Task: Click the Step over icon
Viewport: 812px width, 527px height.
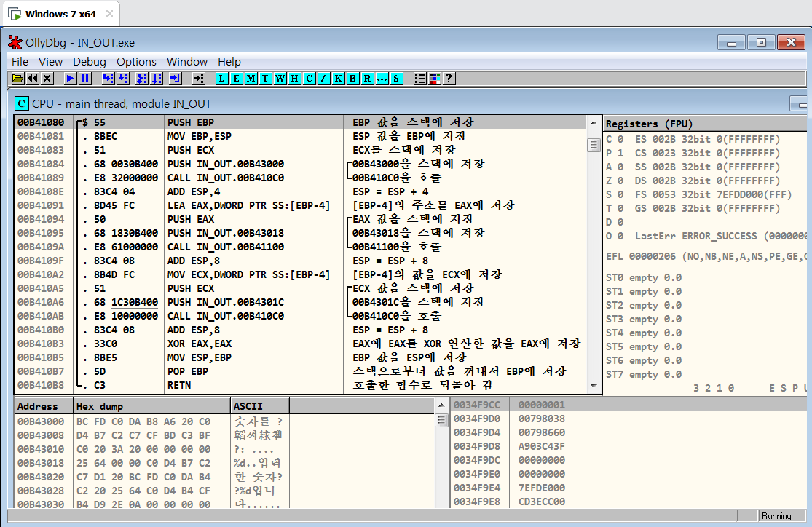Action: [x=123, y=78]
